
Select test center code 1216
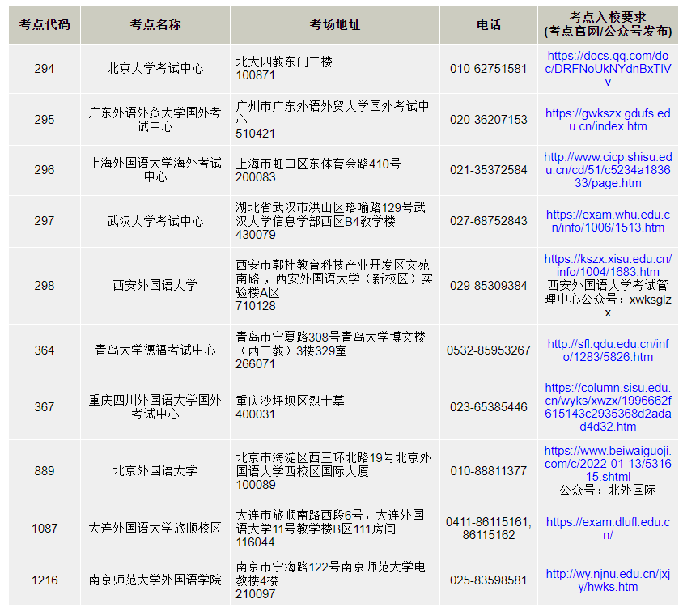(45, 580)
